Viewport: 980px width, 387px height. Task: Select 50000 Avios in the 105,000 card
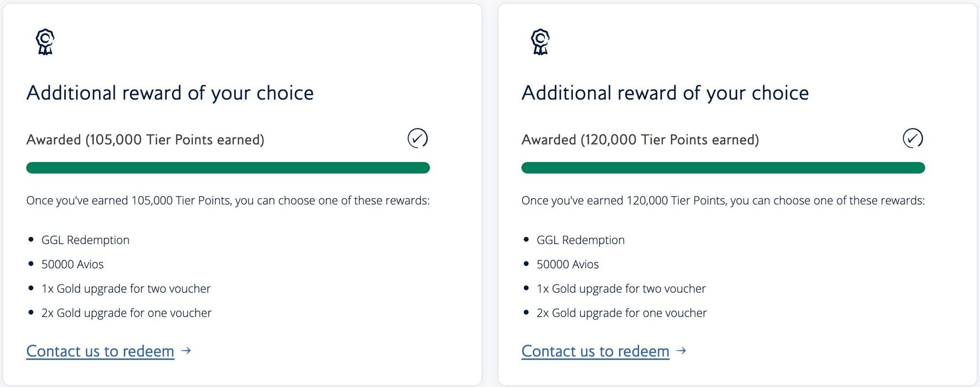(x=73, y=264)
